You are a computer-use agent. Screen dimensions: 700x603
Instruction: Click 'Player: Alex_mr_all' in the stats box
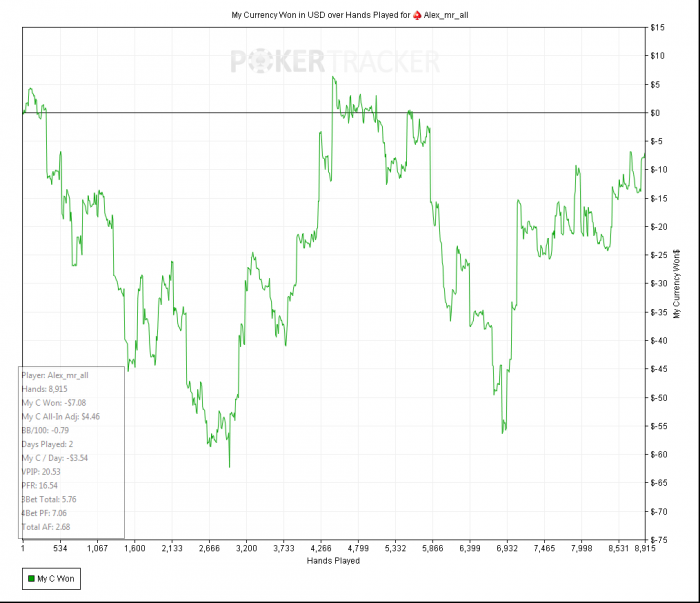pyautogui.click(x=55, y=375)
